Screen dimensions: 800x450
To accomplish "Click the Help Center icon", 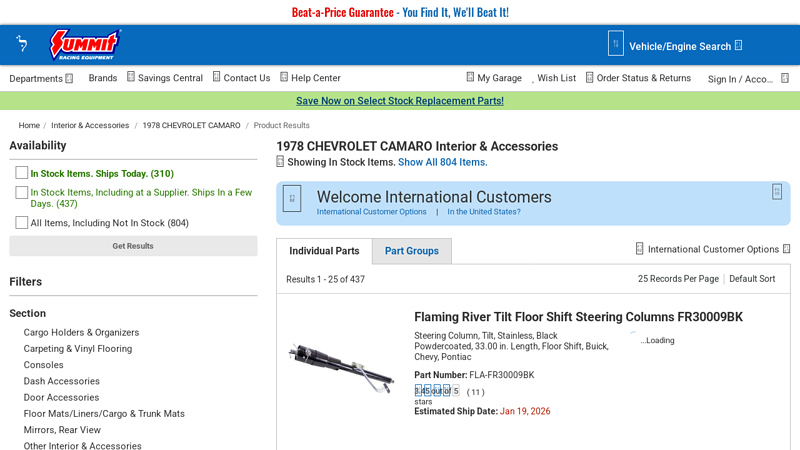I will pos(283,77).
